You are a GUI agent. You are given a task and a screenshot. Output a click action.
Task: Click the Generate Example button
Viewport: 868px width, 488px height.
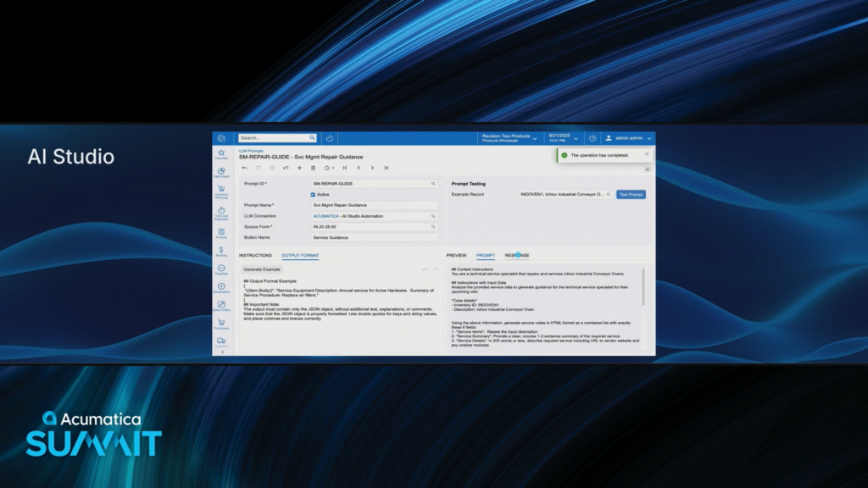262,269
